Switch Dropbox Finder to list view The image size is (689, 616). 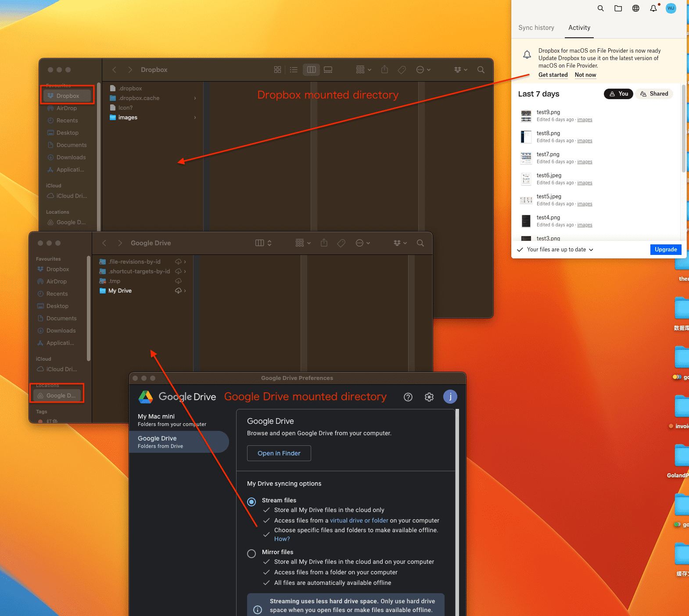click(294, 70)
